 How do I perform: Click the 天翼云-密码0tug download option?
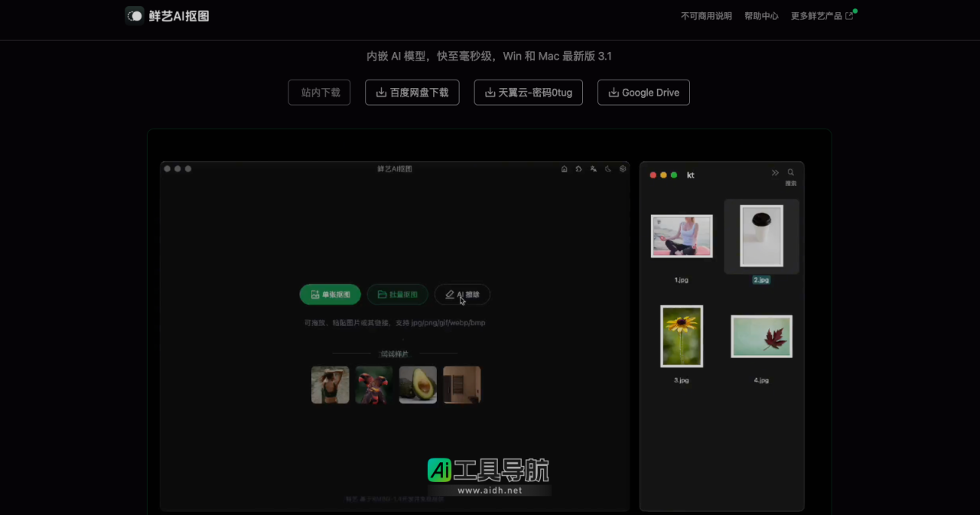point(528,92)
